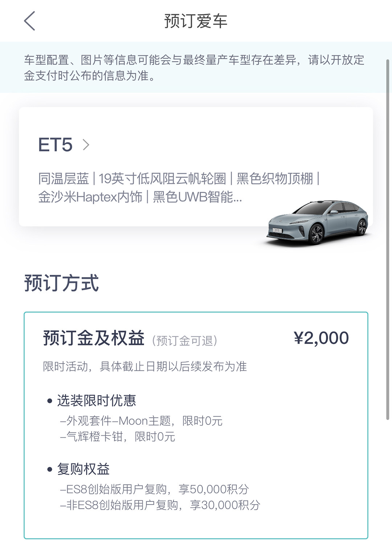Tap the 非ES8创始版用户 30,000积分 line
This screenshot has height=556, width=392.
160,505
